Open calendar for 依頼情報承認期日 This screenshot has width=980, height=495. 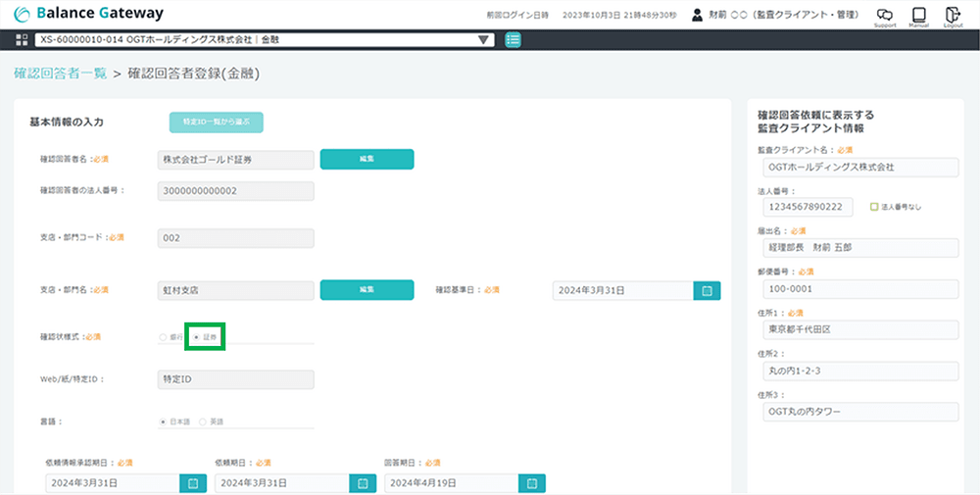(193, 483)
